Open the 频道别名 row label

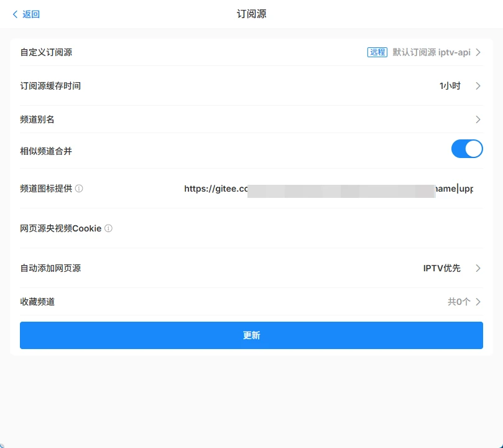pyautogui.click(x=37, y=119)
